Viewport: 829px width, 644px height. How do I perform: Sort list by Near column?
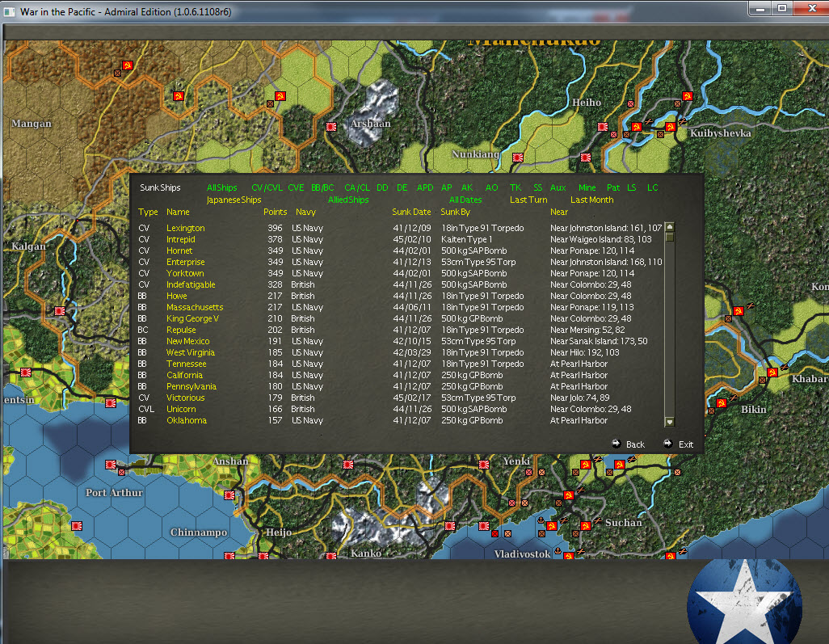coord(559,212)
